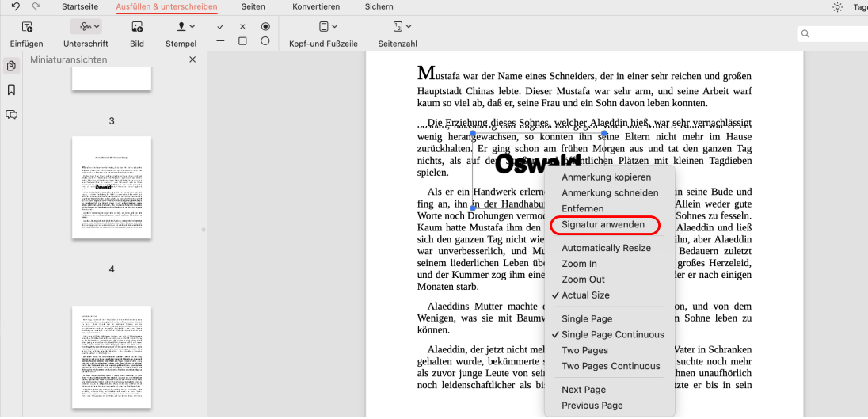Insert a checkmark symbol from toolbar
This screenshot has height=419, width=868.
220,27
